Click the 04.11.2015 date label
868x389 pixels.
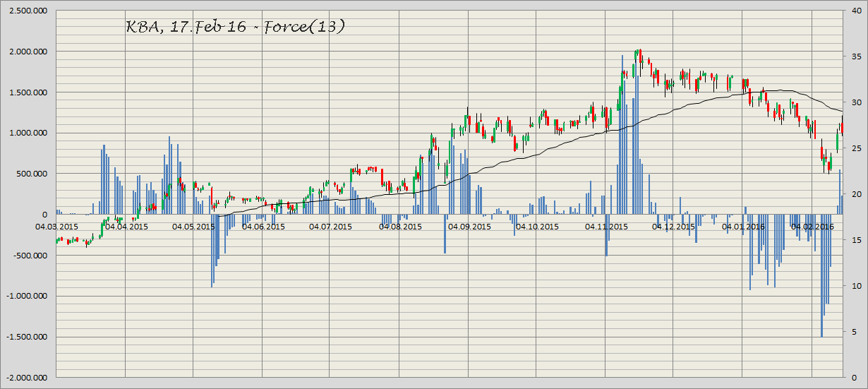(605, 227)
